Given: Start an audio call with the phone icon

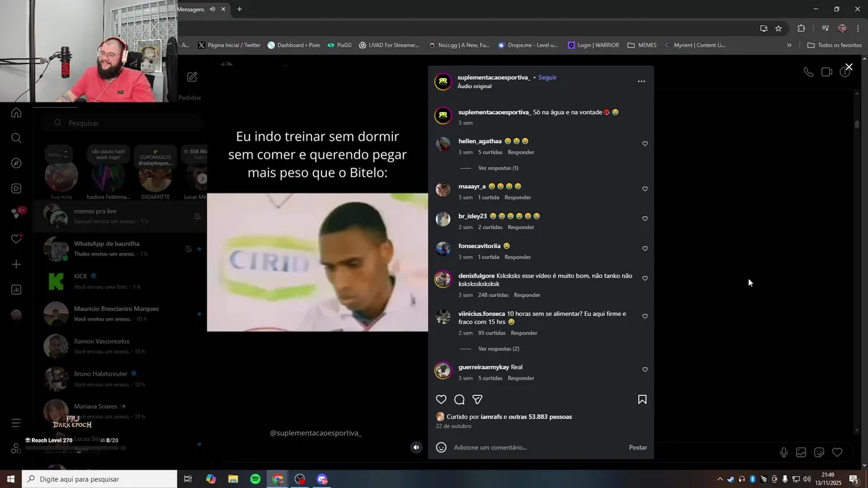Looking at the screenshot, I should pos(808,72).
